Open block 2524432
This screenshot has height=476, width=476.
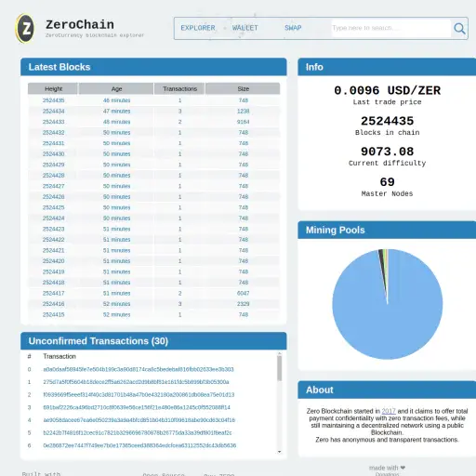[x=53, y=132]
